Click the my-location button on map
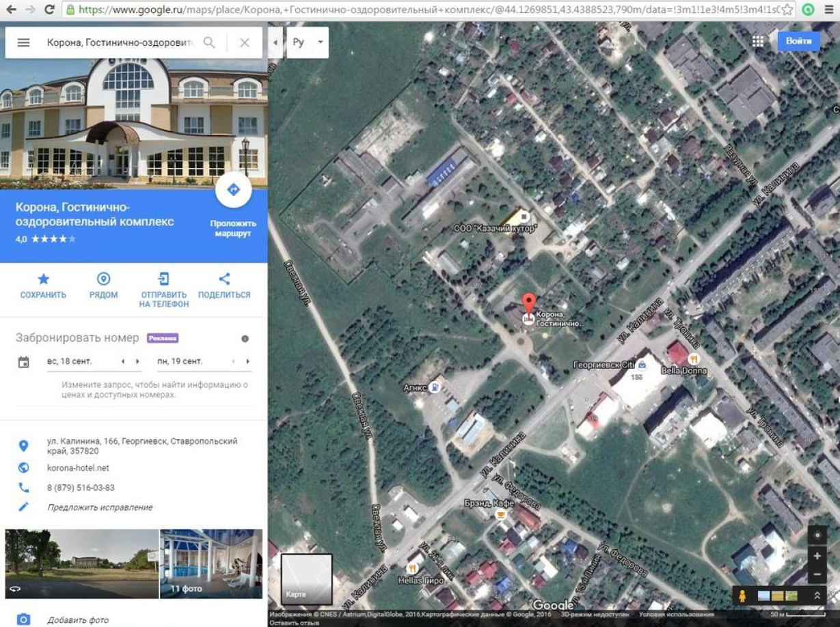Image resolution: width=840 pixels, height=627 pixels. pos(817,535)
